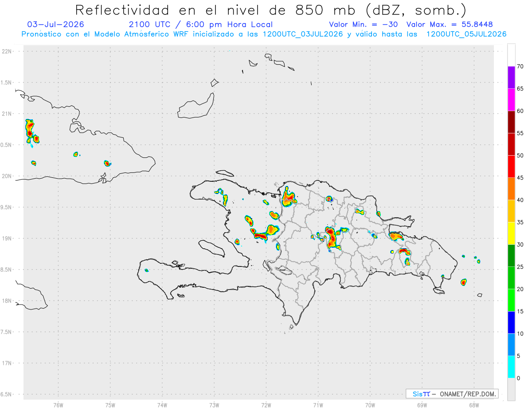Click the yellow 30–35 dBZ legend band
This screenshot has height=411, width=532.
tap(511, 233)
